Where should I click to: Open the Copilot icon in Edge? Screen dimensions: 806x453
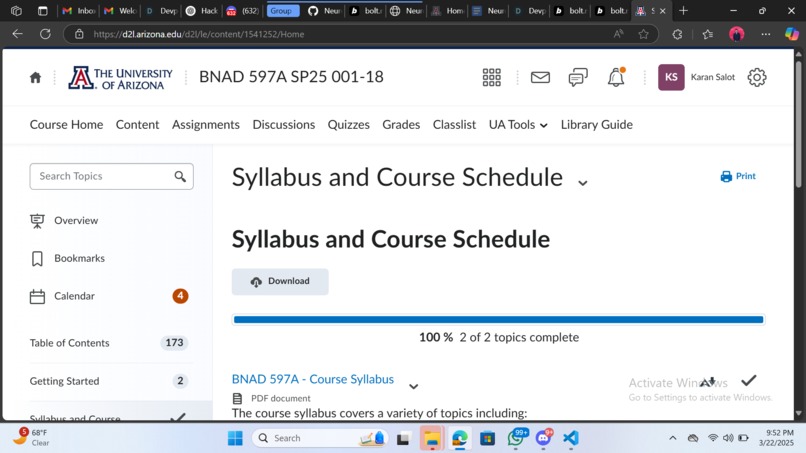792,34
